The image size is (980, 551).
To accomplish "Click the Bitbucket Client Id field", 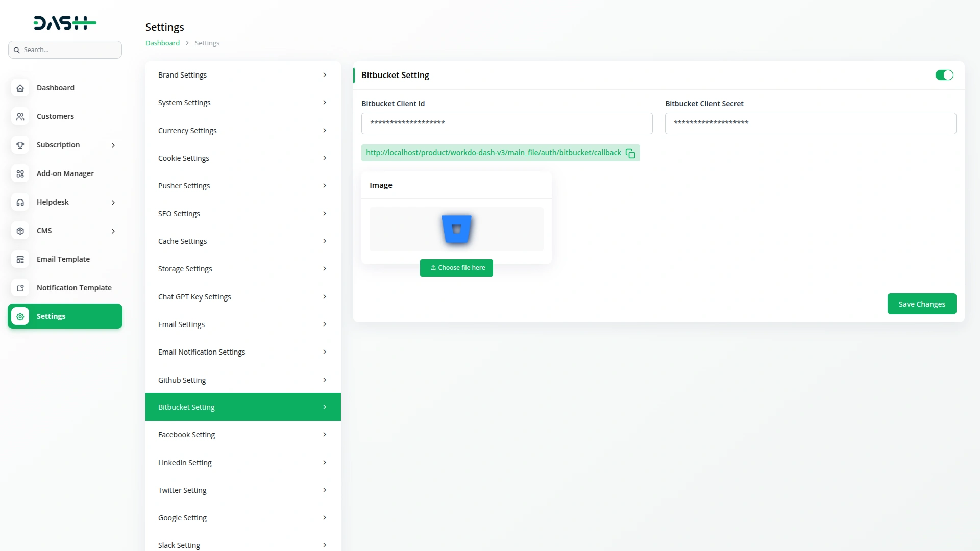I will [506, 123].
